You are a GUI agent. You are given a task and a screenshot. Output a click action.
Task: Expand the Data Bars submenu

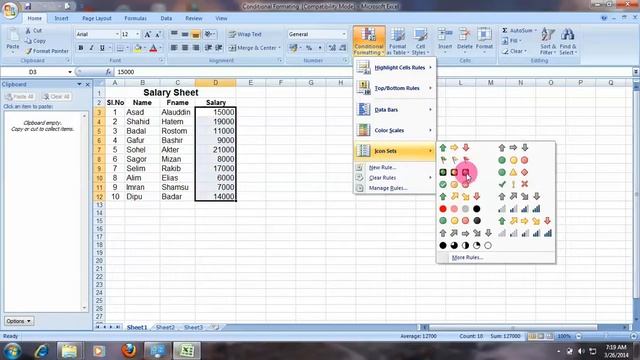(x=394, y=110)
